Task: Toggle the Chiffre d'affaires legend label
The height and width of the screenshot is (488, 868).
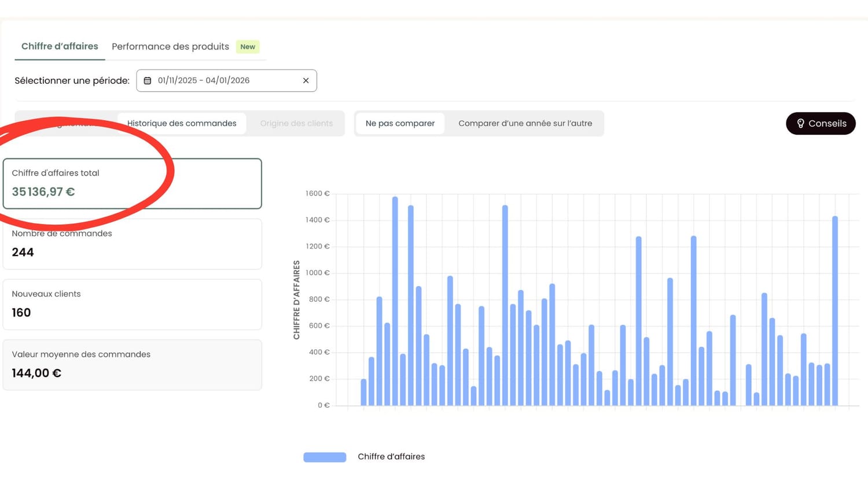Action: [391, 457]
